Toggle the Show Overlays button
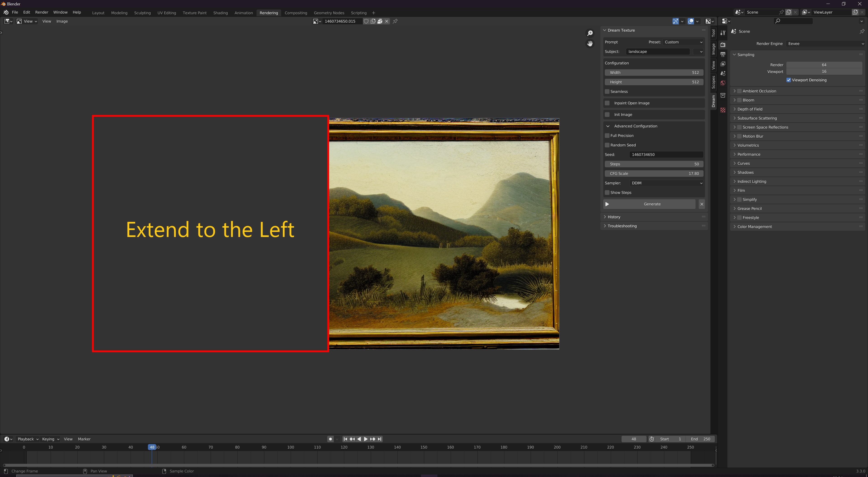868x477 pixels. pos(691,21)
